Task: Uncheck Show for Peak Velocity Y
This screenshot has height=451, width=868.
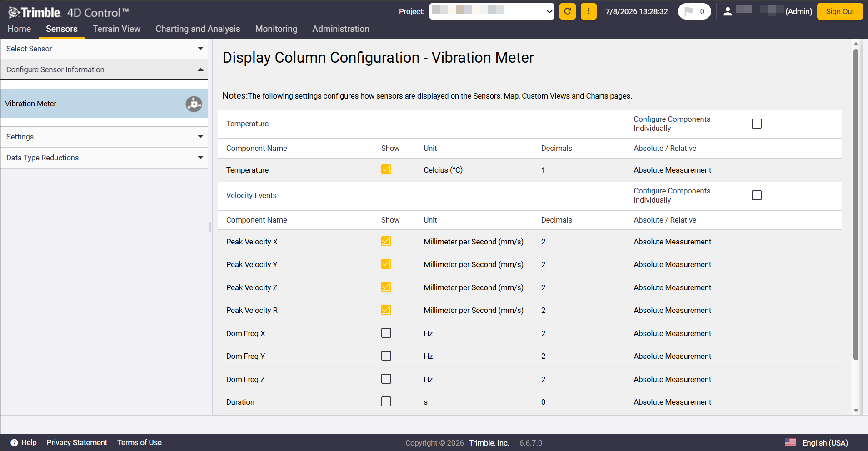Action: [x=386, y=264]
